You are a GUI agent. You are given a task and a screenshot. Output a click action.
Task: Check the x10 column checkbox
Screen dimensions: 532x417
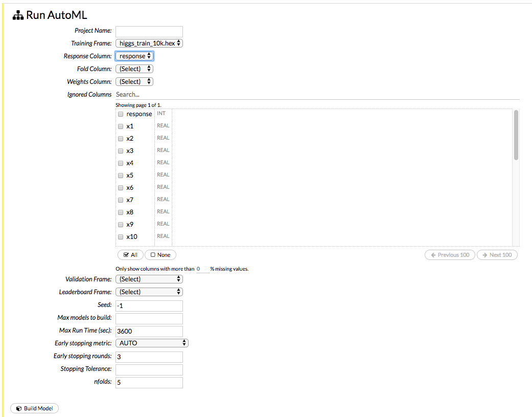(120, 236)
